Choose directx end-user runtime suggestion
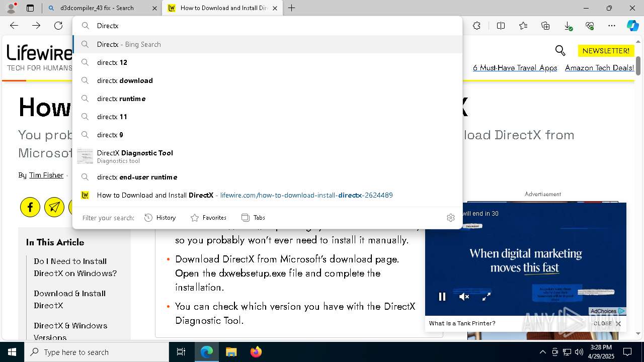 tap(268, 177)
